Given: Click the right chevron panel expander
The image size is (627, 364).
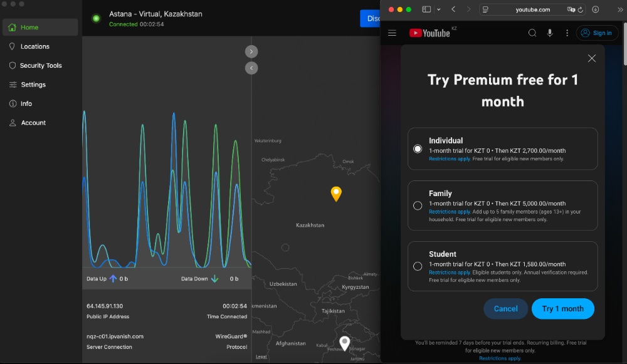Looking at the screenshot, I should (251, 51).
